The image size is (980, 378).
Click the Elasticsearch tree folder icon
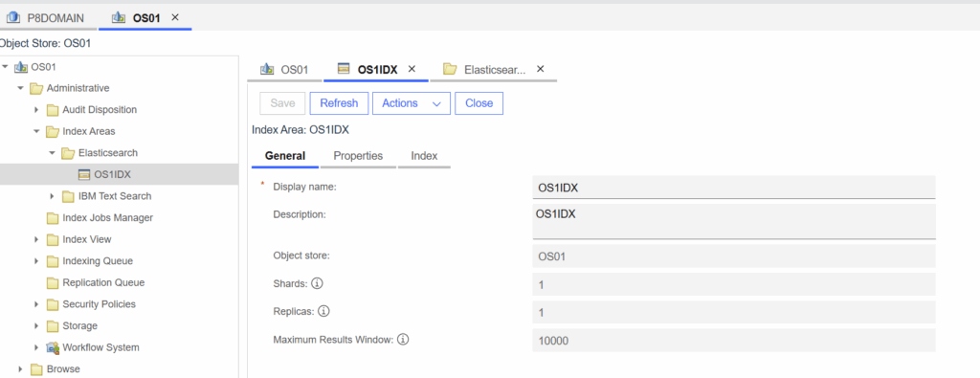pyautogui.click(x=68, y=153)
